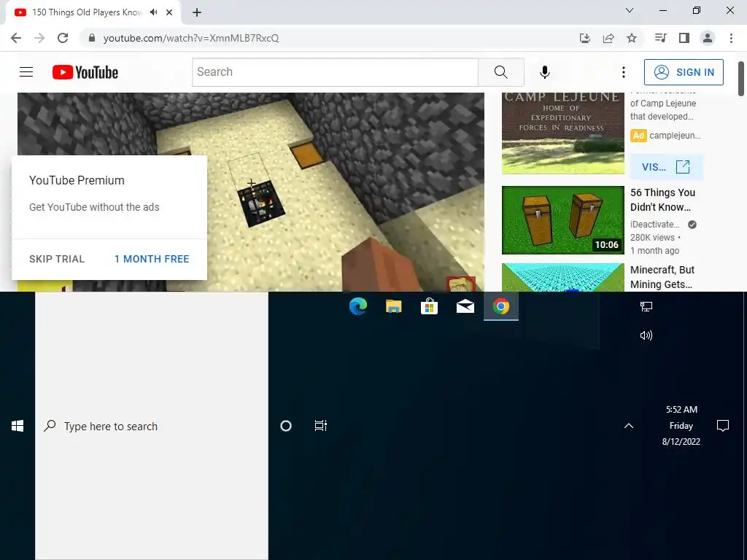747x560 pixels.
Task: Open Microsoft Store from the taskbar
Action: [x=429, y=306]
